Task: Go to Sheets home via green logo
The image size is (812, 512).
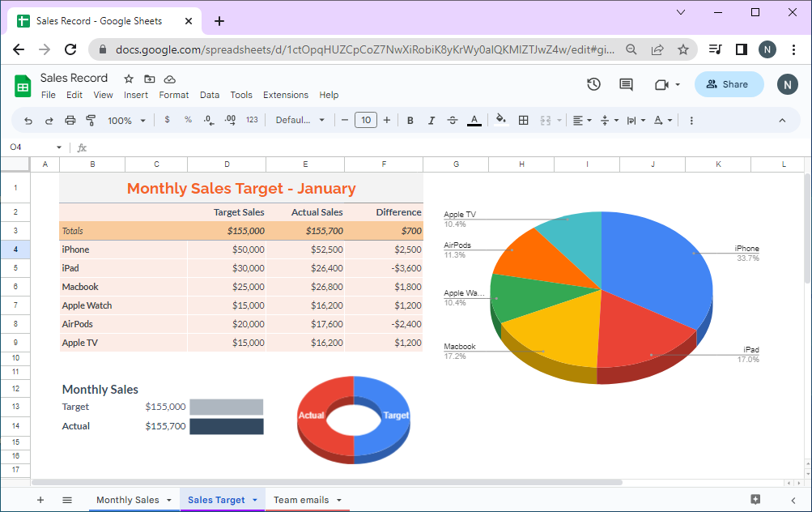Action: (23, 86)
